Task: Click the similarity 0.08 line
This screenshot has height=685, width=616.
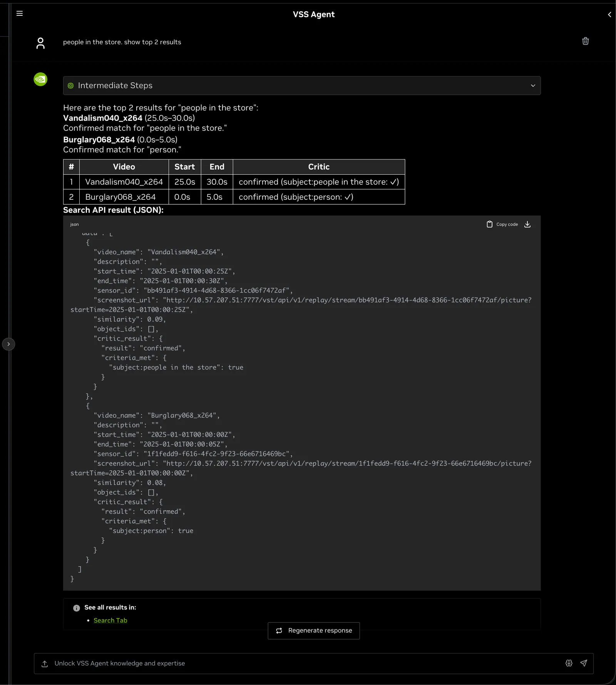Action: click(x=130, y=483)
